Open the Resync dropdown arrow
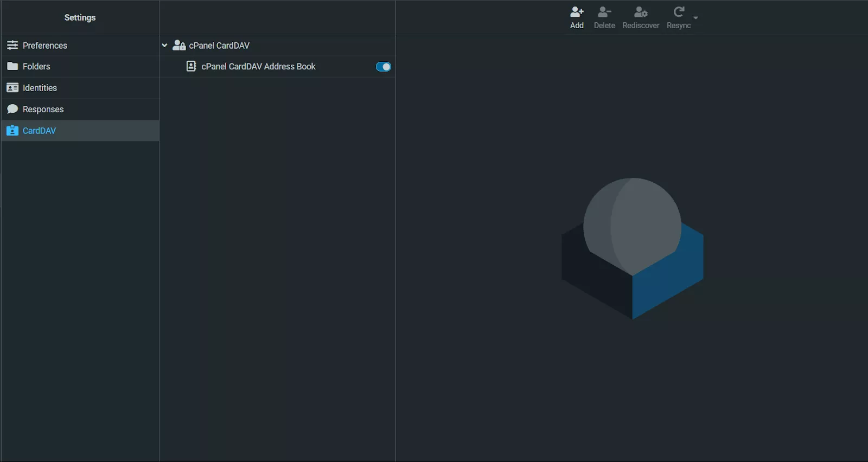868x462 pixels. click(695, 18)
